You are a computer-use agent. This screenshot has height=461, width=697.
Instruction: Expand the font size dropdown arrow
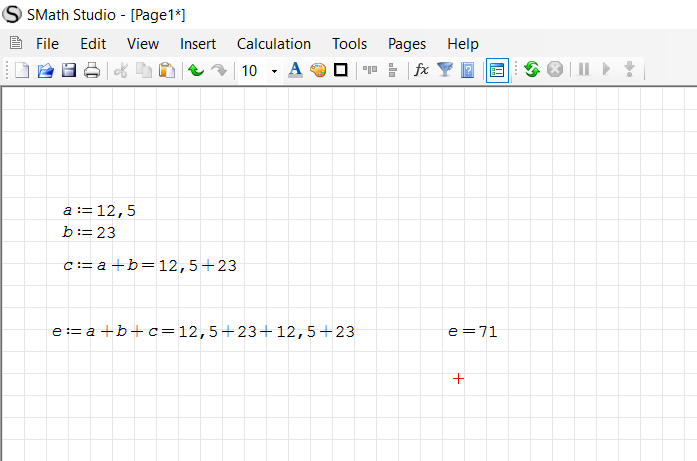[274, 71]
